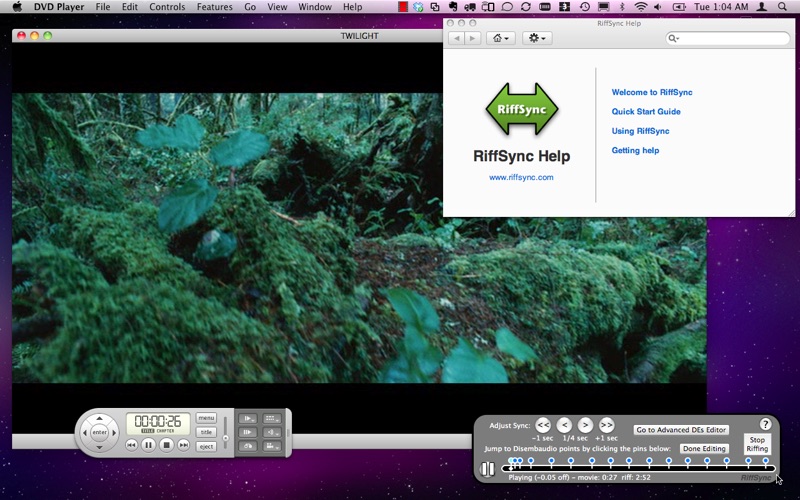This screenshot has width=800, height=500.
Task: Click the title button on DVD controller
Action: pos(206,432)
